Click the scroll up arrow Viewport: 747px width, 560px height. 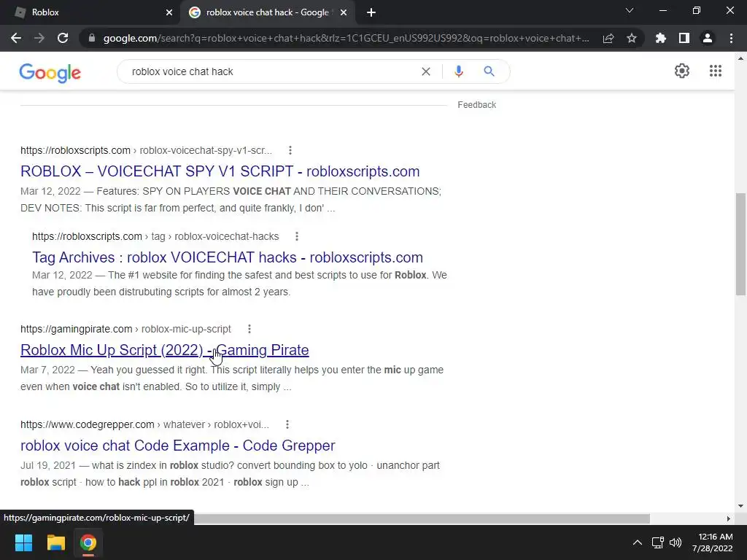(x=740, y=58)
